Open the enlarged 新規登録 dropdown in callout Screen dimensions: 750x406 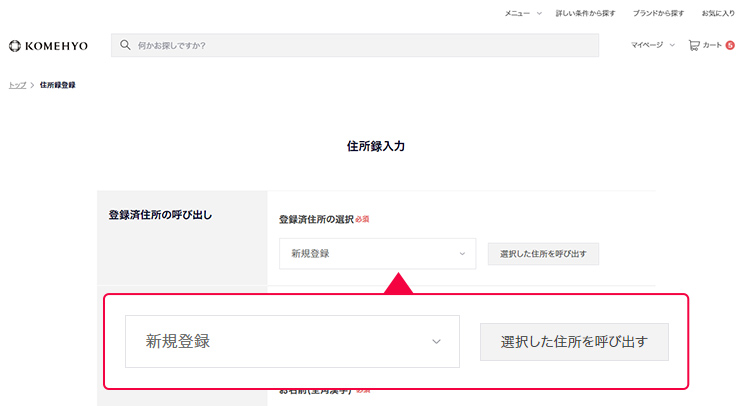pyautogui.click(x=292, y=341)
